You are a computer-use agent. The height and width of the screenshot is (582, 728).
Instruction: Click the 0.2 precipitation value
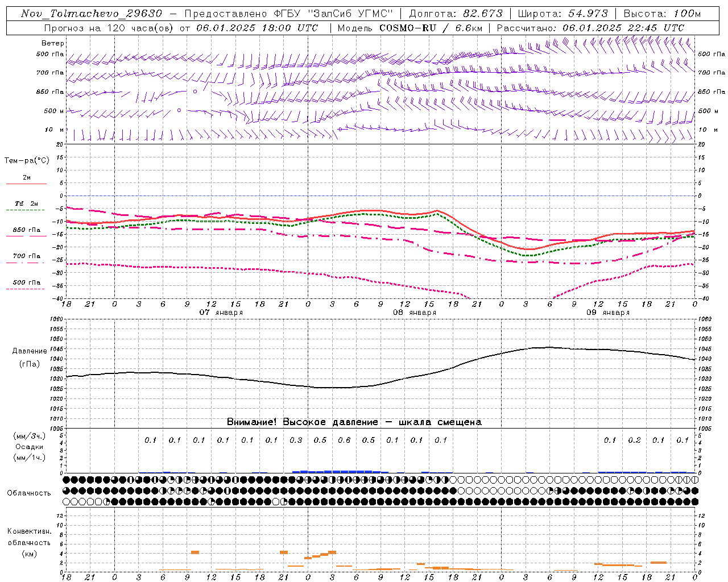coord(634,440)
